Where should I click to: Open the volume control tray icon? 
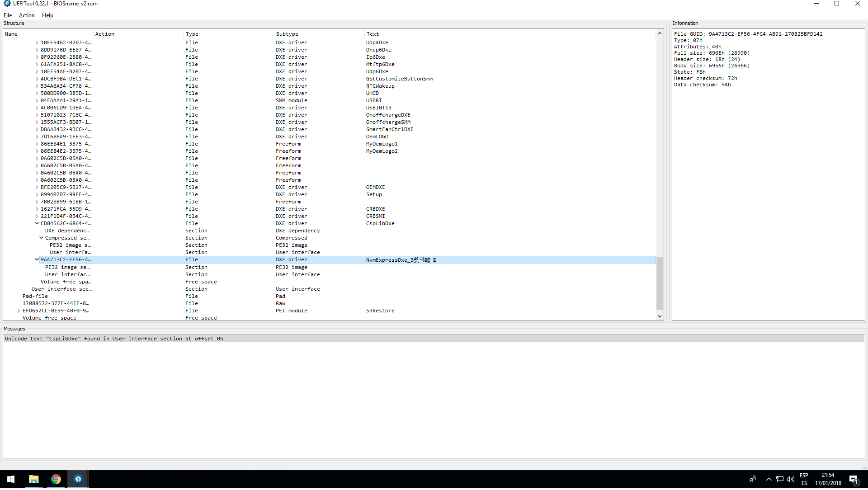click(791, 480)
